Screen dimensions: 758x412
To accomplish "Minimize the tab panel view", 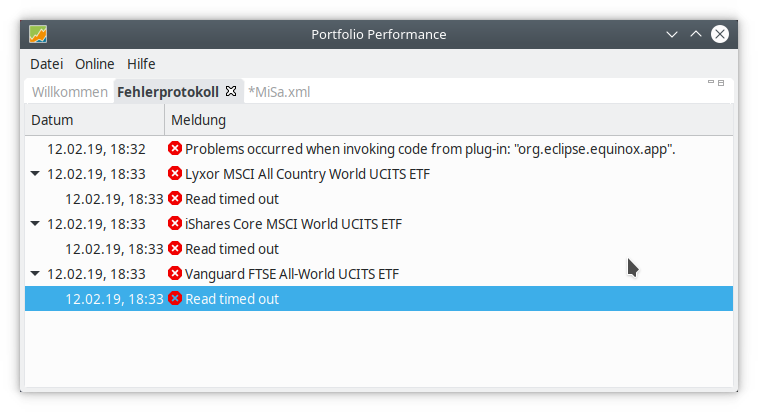I will (x=711, y=83).
